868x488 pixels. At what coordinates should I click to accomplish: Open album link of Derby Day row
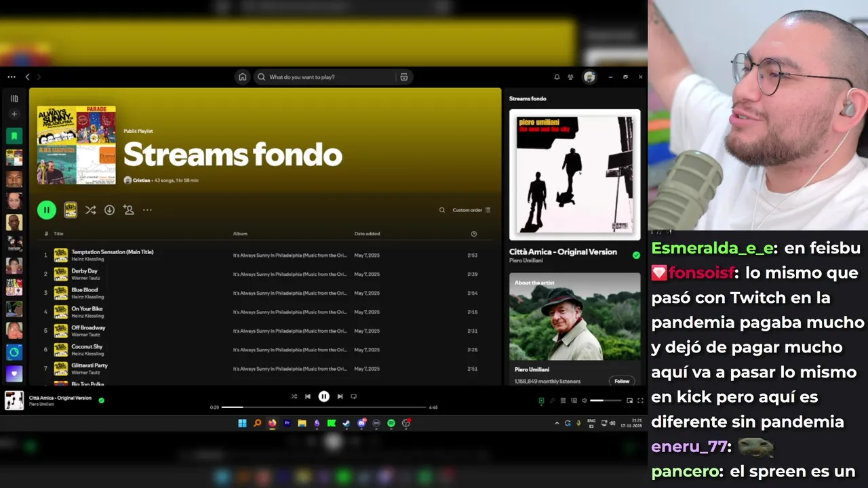290,274
